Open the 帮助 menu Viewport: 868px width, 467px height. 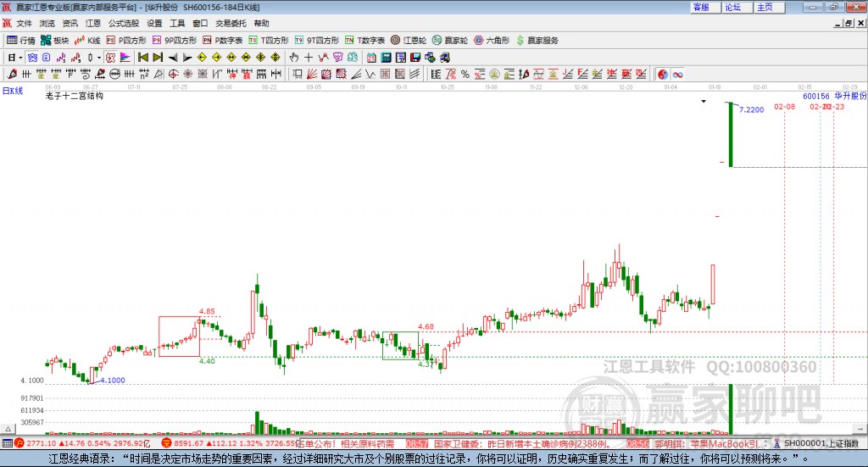click(x=261, y=23)
